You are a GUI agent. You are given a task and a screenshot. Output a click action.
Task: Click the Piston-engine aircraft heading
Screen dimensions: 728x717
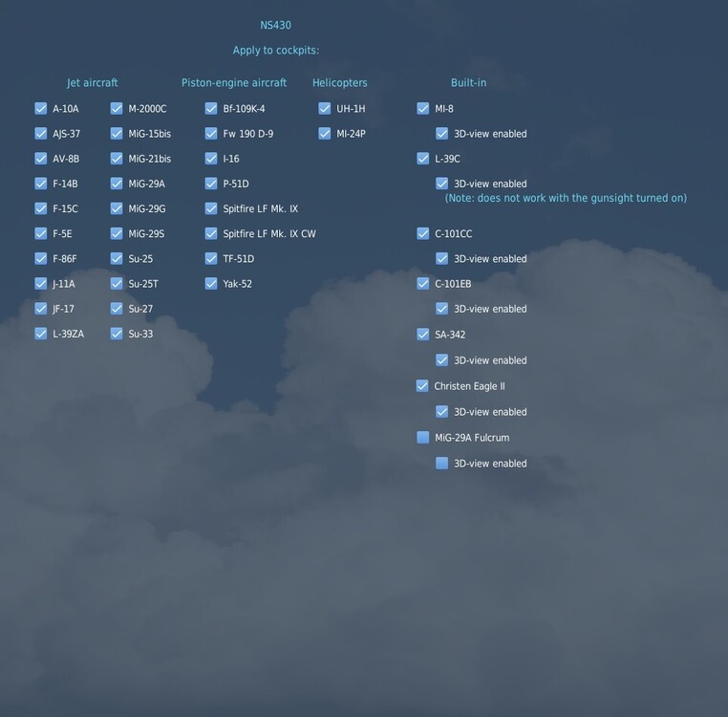click(234, 83)
